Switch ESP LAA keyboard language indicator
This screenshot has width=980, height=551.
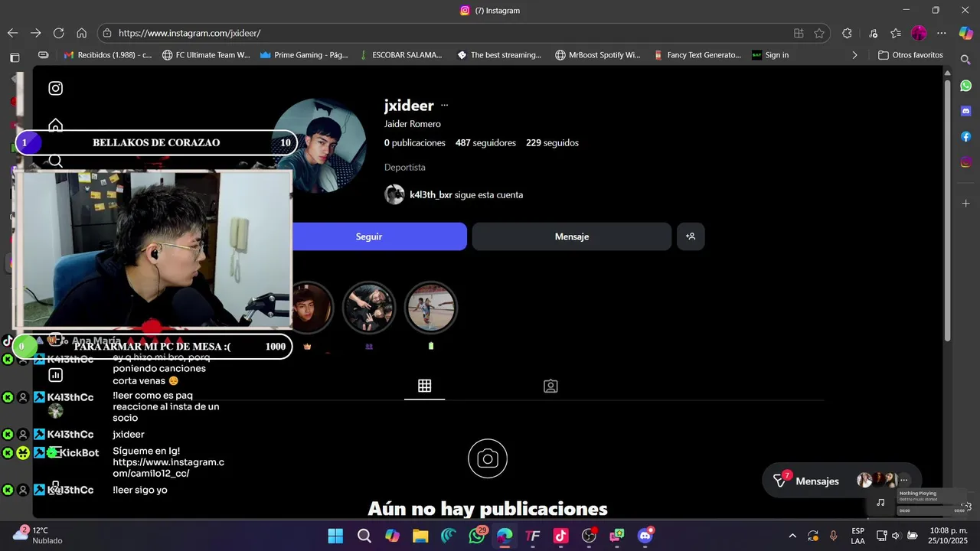tap(857, 536)
